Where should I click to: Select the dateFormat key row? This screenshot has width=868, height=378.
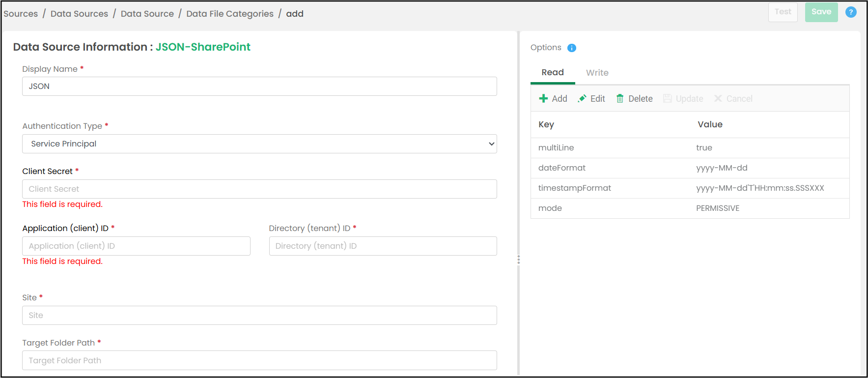point(690,168)
